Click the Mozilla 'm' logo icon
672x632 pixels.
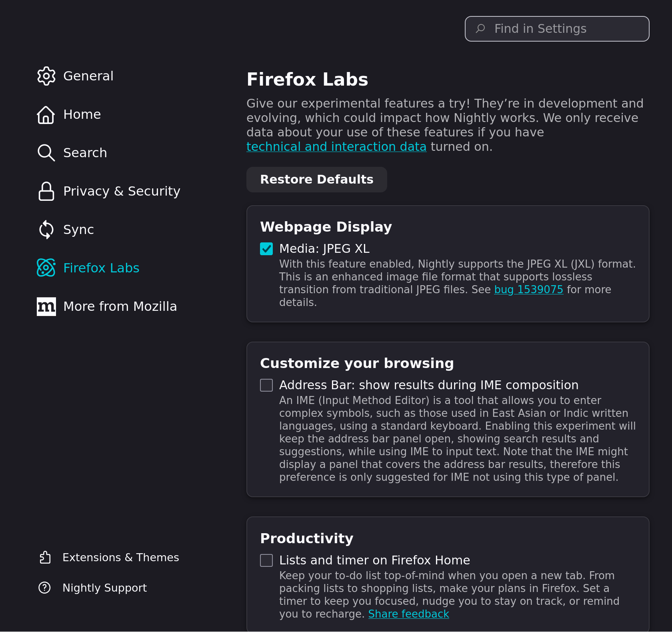tap(46, 306)
